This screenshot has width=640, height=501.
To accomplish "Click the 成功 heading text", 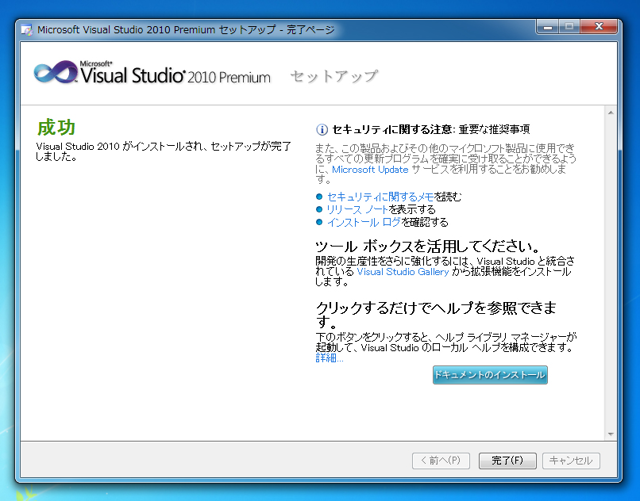I will pos(56,127).
